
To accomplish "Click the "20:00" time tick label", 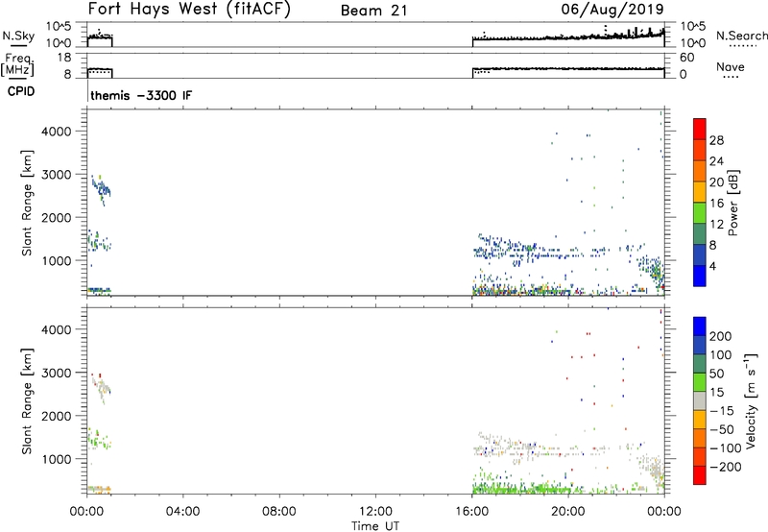I will [x=568, y=512].
